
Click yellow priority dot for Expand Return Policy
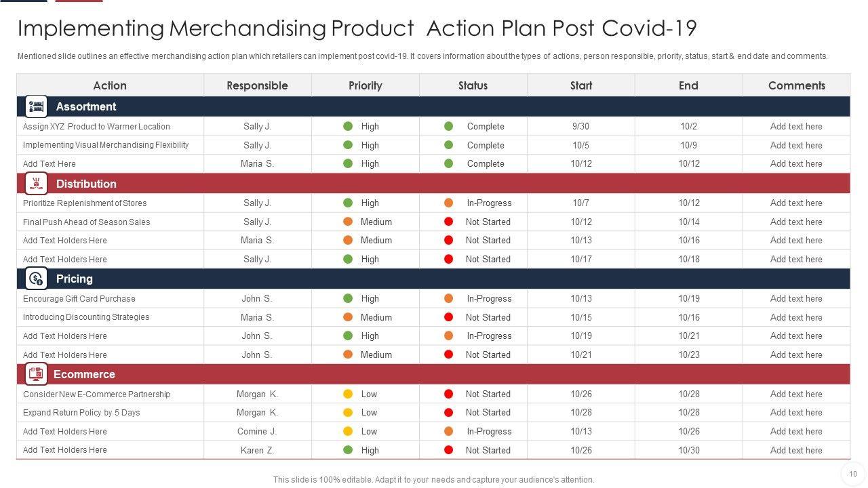pyautogui.click(x=348, y=412)
